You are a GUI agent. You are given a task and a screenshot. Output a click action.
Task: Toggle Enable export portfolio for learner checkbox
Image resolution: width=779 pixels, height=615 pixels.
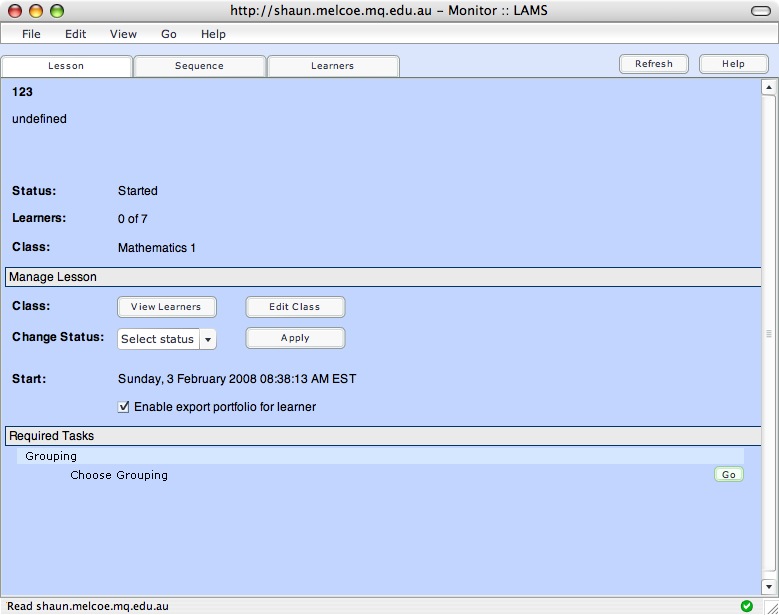124,407
